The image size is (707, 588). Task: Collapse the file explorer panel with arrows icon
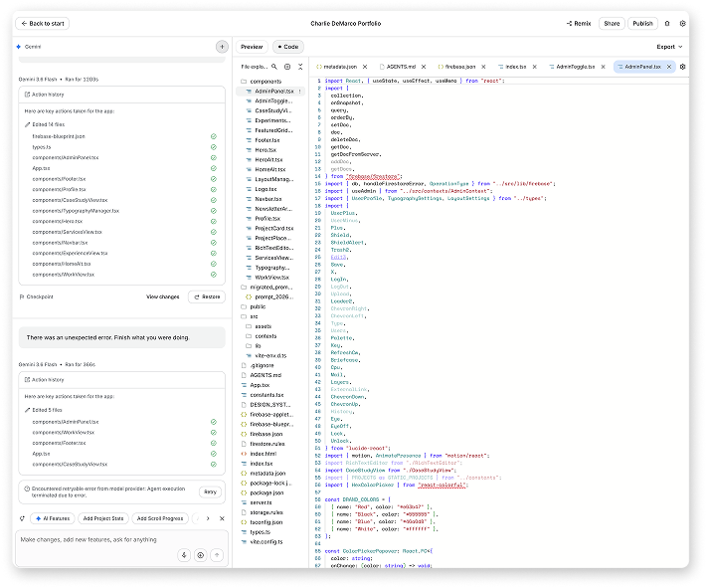pos(300,67)
